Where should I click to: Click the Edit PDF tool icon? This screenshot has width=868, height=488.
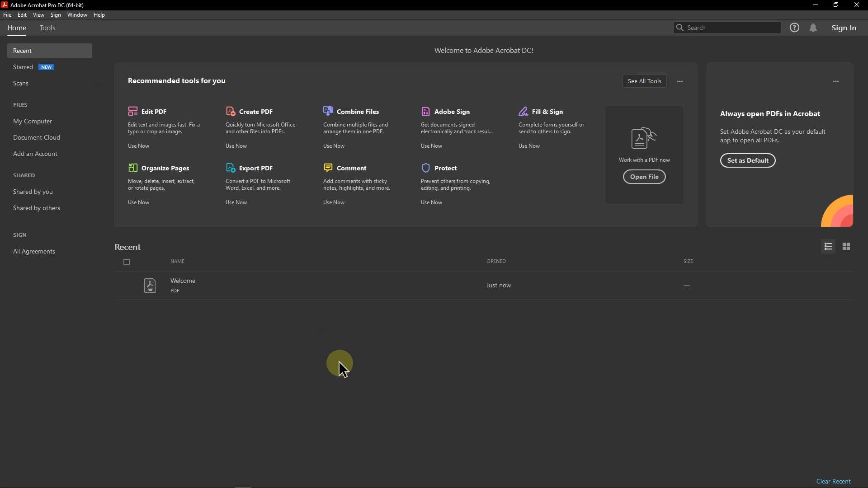[x=132, y=111]
